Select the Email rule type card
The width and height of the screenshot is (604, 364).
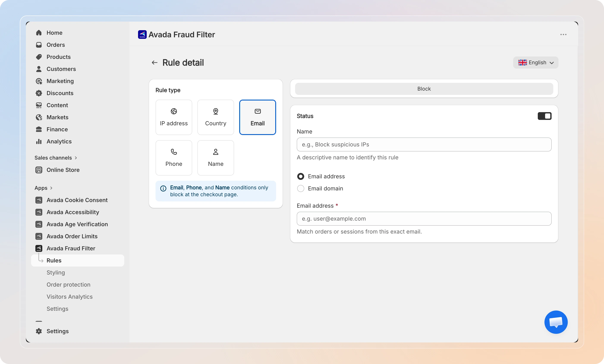coord(258,117)
